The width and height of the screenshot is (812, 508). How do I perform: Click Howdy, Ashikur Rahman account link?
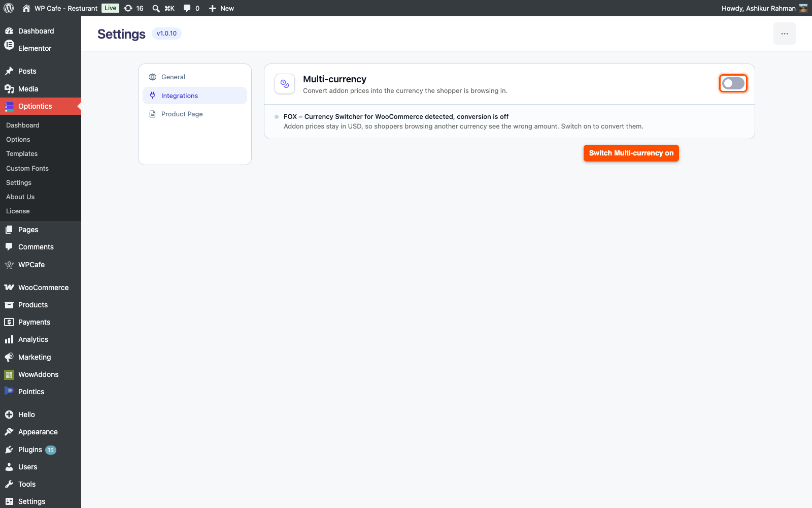tap(759, 8)
